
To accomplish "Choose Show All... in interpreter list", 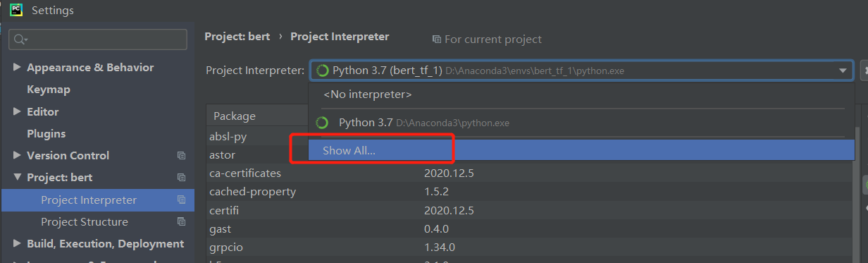I will (x=581, y=150).
